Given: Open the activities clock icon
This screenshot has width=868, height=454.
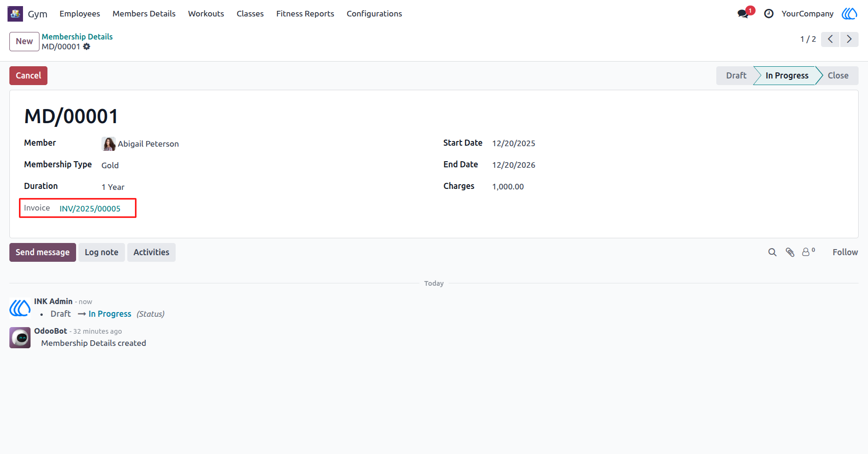Looking at the screenshot, I should pos(769,14).
